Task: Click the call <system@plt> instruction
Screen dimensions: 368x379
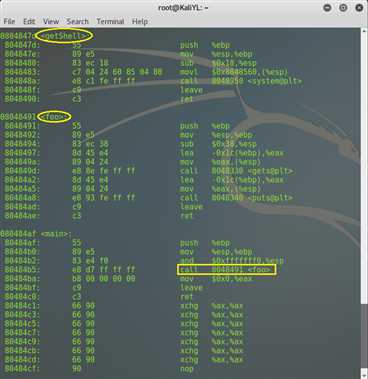Action: coord(241,81)
